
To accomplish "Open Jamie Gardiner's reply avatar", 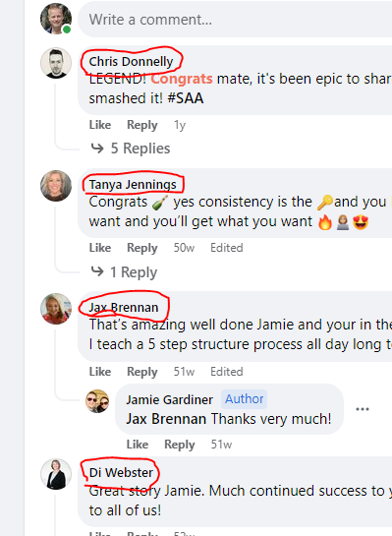I will pyautogui.click(x=97, y=401).
